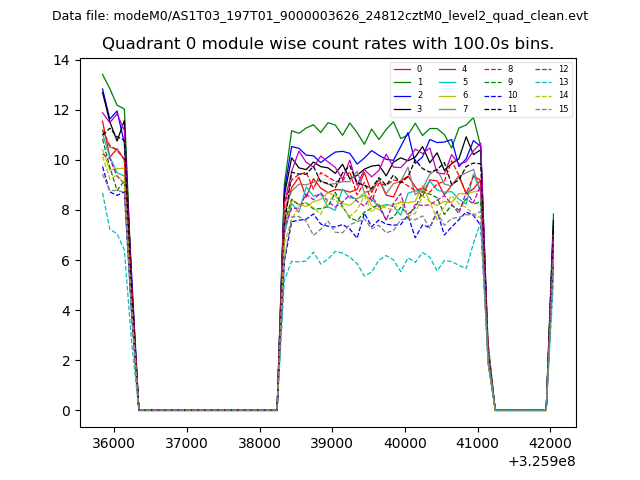
Task: Click the +3.259e8 axis offset text
Action: point(540,461)
